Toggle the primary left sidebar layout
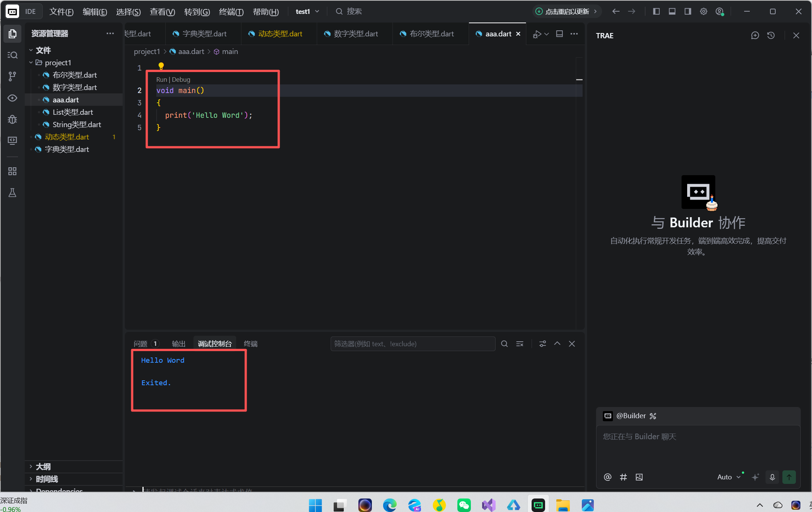Image resolution: width=812 pixels, height=512 pixels. coord(656,12)
